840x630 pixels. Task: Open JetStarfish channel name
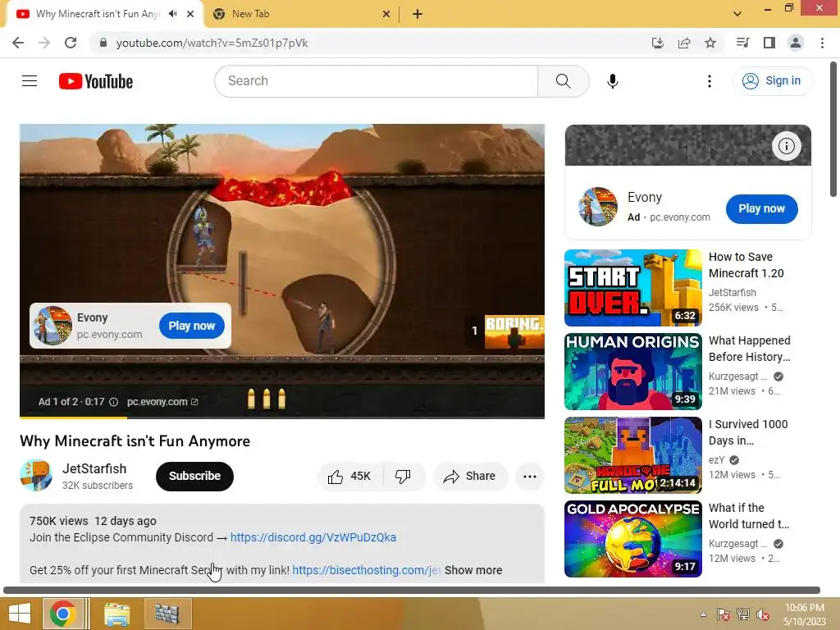(x=94, y=468)
